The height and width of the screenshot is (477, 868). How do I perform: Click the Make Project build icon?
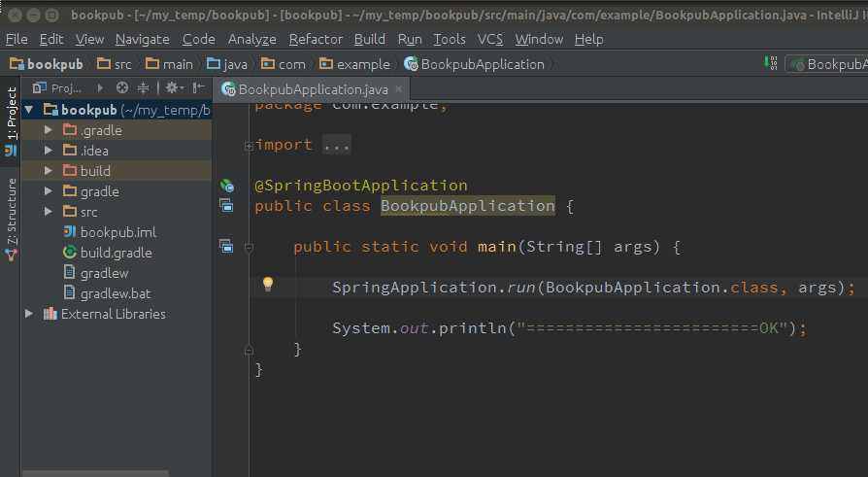(x=771, y=63)
